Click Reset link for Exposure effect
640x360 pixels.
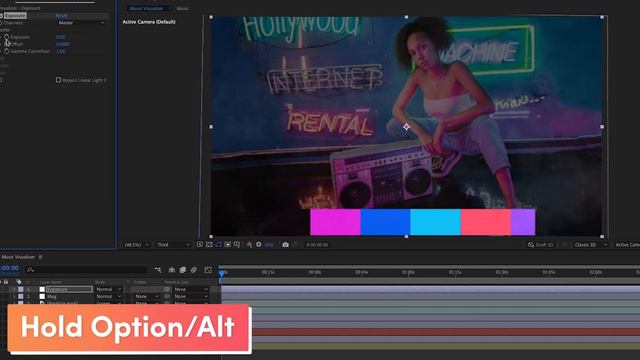62,16
